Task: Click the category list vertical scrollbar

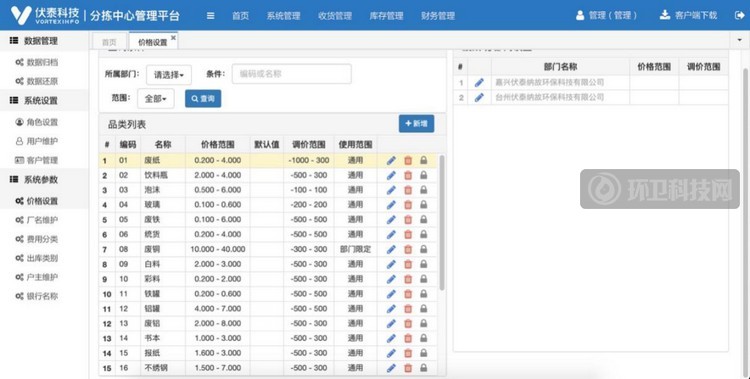Action: pyautogui.click(x=442, y=223)
